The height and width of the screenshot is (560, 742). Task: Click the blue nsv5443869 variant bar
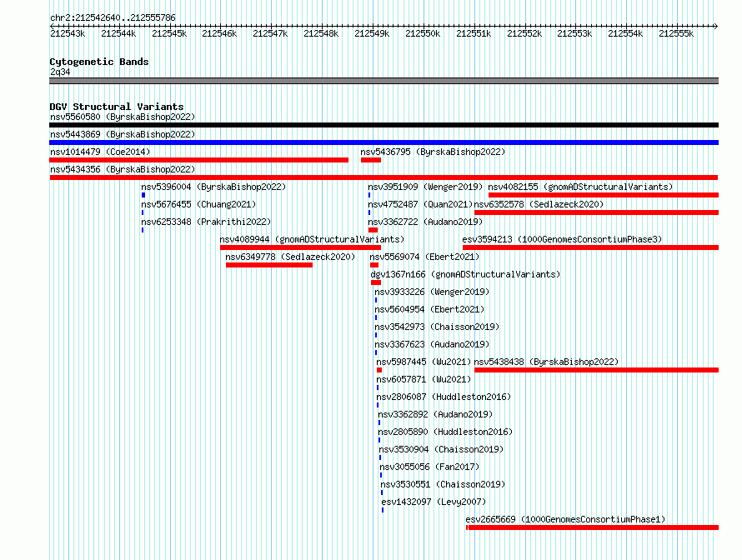pyautogui.click(x=384, y=142)
